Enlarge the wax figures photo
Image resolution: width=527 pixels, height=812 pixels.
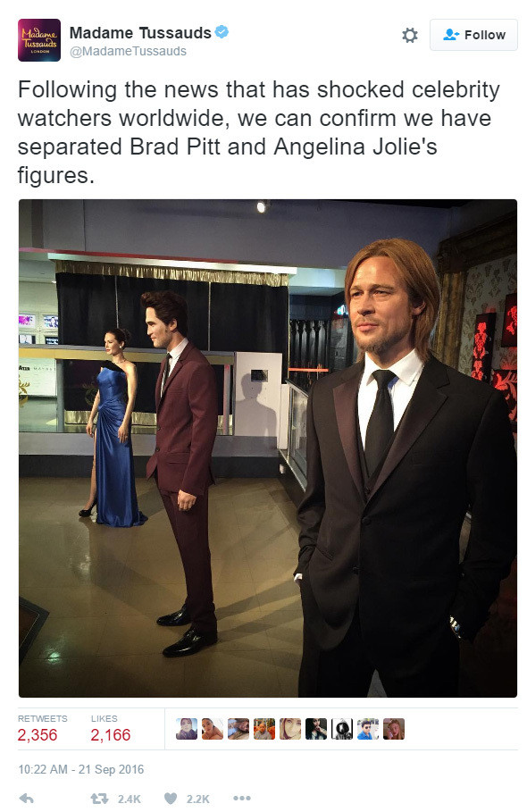click(268, 448)
